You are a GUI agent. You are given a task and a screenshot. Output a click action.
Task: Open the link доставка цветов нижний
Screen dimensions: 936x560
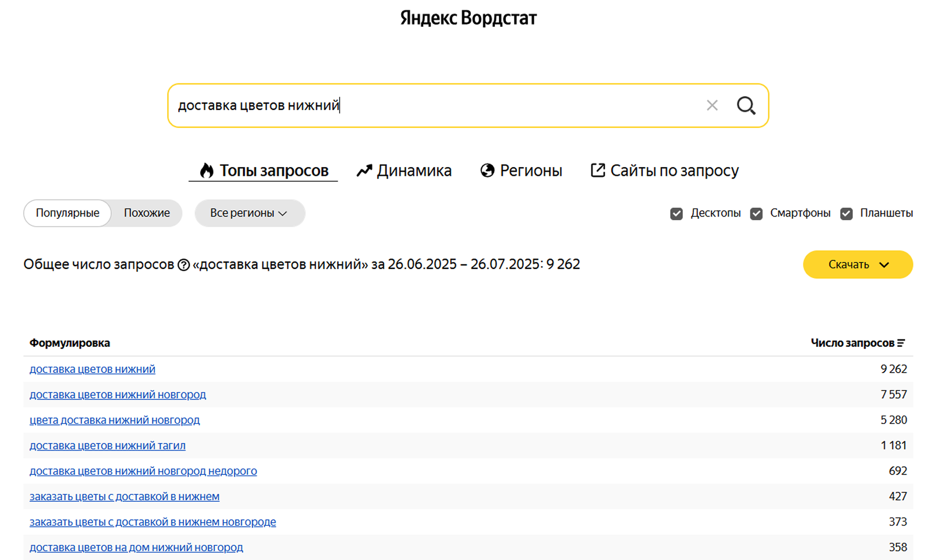[x=93, y=369]
